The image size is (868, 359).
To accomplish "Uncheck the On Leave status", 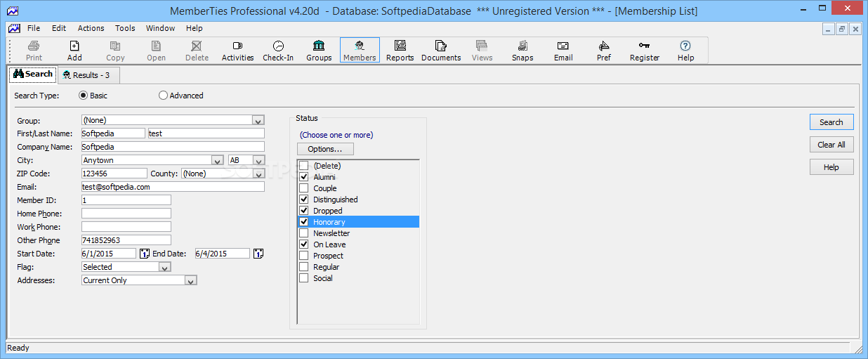I will tap(304, 244).
